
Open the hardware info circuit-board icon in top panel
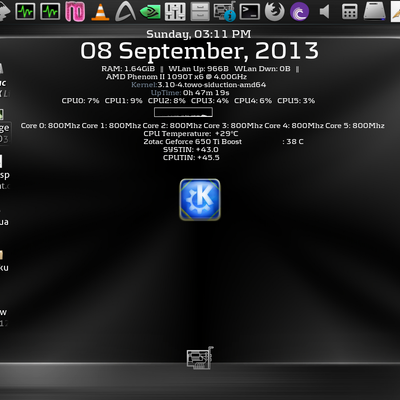pos(225,12)
